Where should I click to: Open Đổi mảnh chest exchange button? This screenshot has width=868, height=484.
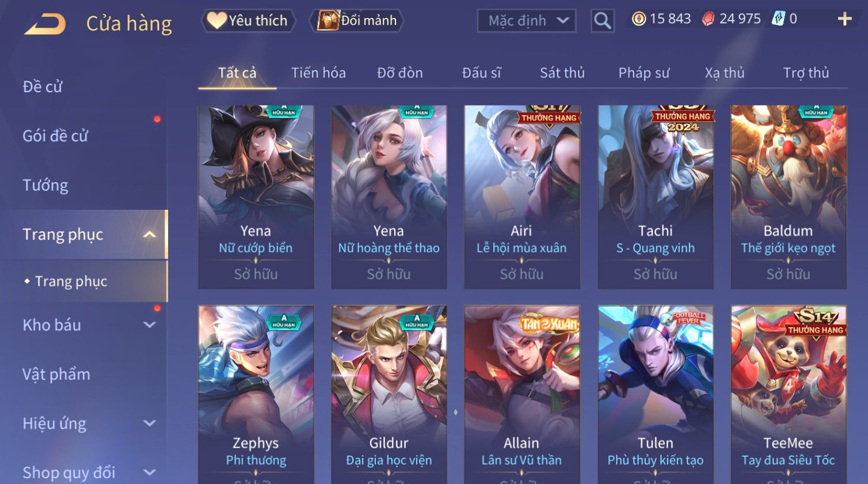(x=357, y=21)
